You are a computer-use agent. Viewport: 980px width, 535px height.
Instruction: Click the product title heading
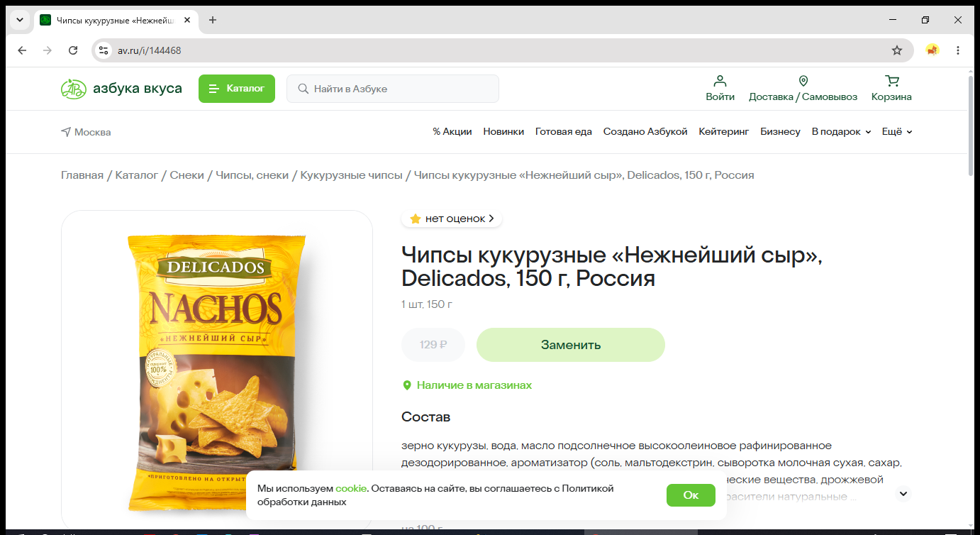pos(612,266)
